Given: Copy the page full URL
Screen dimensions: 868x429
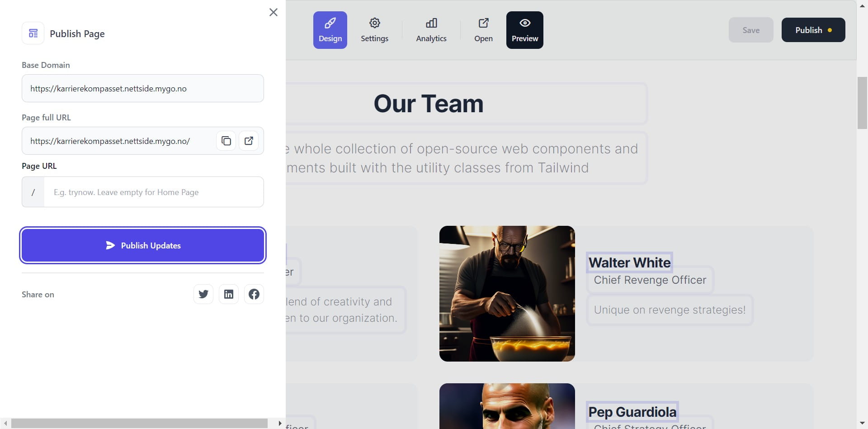Looking at the screenshot, I should [x=226, y=141].
